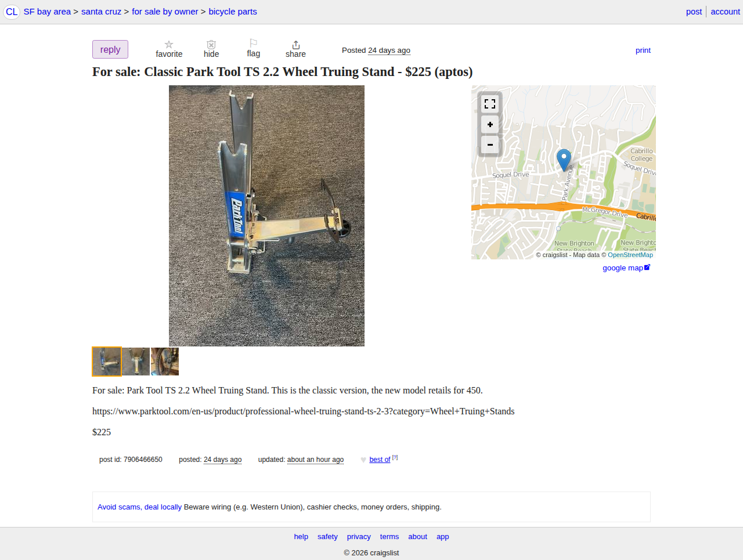The height and width of the screenshot is (560, 743).
Task: Flag this posting with the flag icon
Action: coord(253,44)
